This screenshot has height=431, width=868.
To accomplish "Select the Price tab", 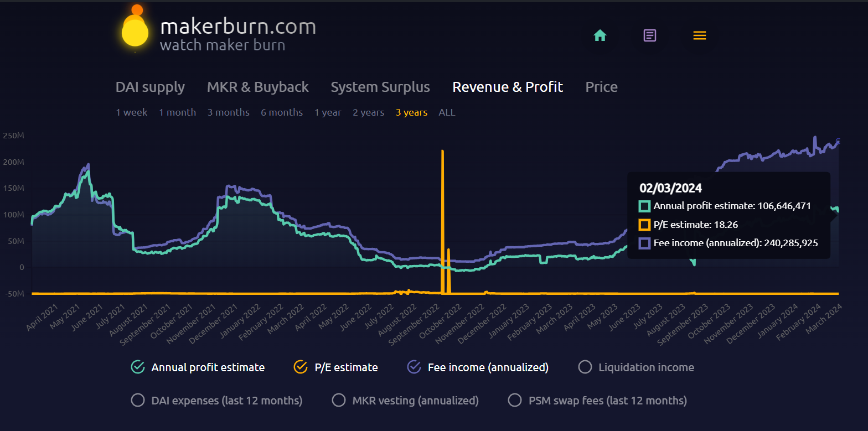I will [x=601, y=87].
